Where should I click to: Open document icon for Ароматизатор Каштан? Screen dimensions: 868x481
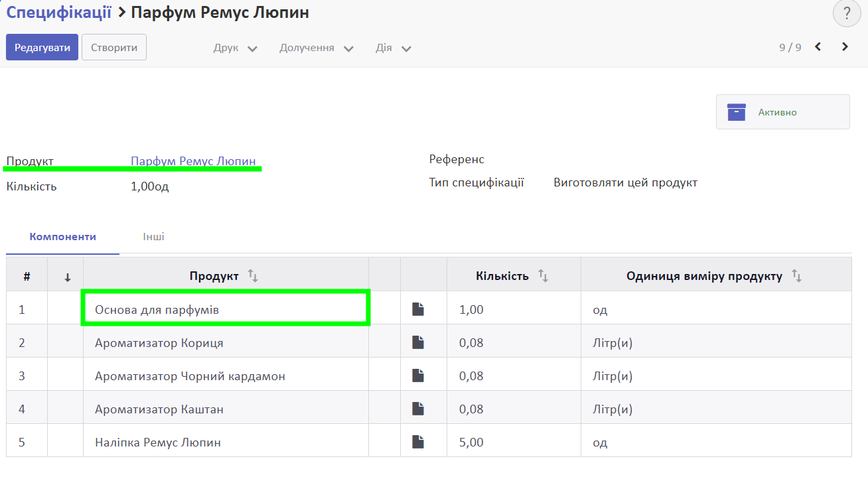tap(418, 408)
